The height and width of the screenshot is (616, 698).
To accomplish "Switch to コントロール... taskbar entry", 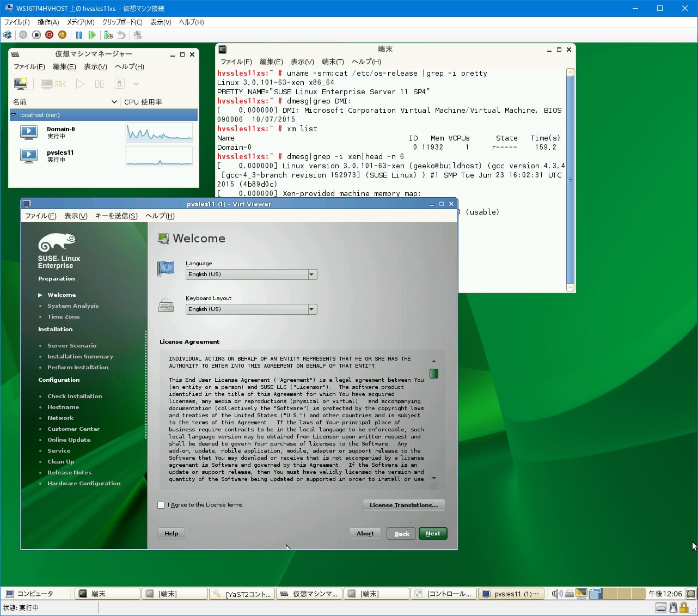I will point(444,594).
